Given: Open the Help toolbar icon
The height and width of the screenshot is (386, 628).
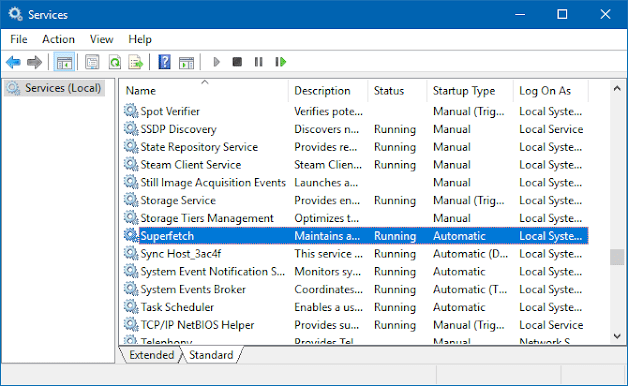Looking at the screenshot, I should (x=164, y=62).
